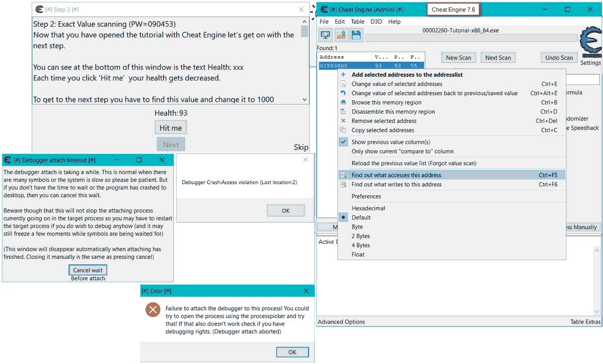The width and height of the screenshot is (603, 364).
Task: Save the cheat table with floppy disk icon
Action: pyautogui.click(x=356, y=35)
